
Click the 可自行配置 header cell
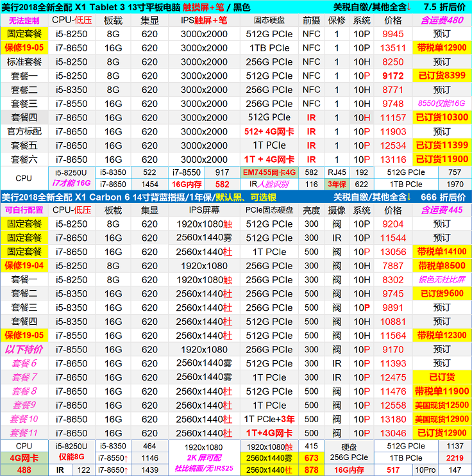point(24,209)
